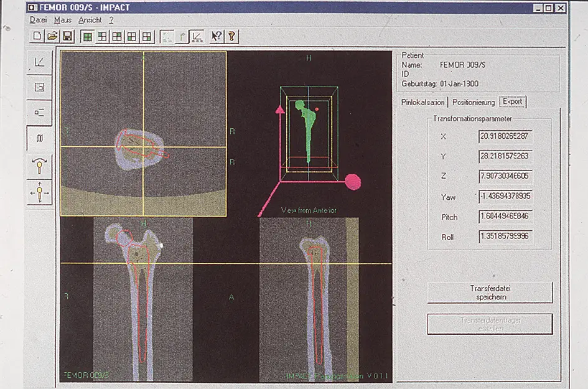Click the Yaw parameter field
The height and width of the screenshot is (389, 588).
[506, 197]
